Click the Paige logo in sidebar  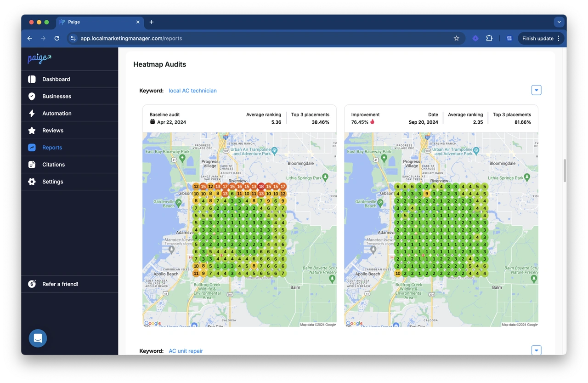[x=40, y=58]
